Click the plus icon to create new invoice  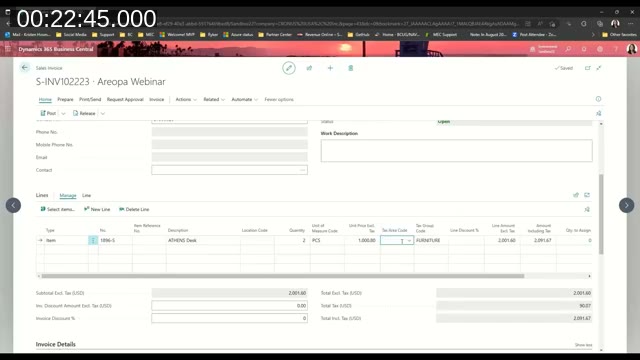[330, 68]
